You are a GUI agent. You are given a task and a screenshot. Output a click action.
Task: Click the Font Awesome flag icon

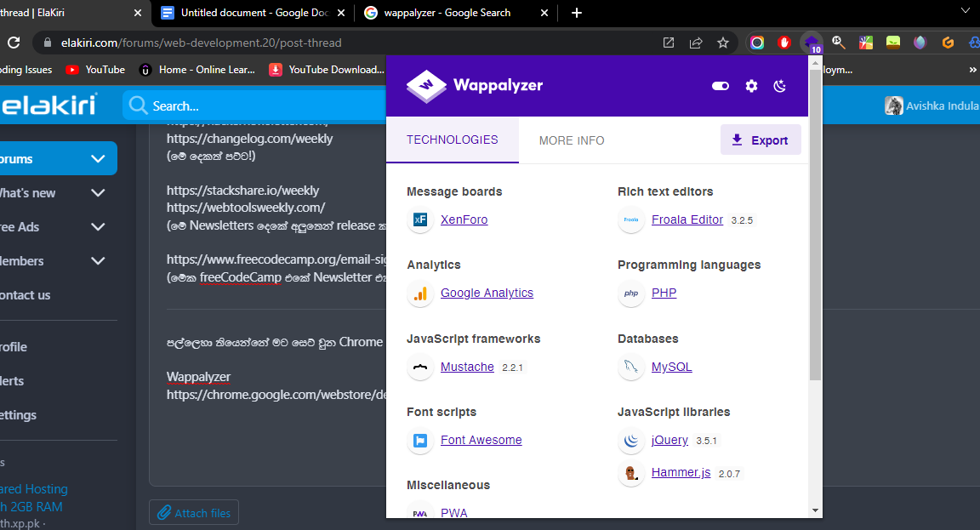[x=420, y=441]
